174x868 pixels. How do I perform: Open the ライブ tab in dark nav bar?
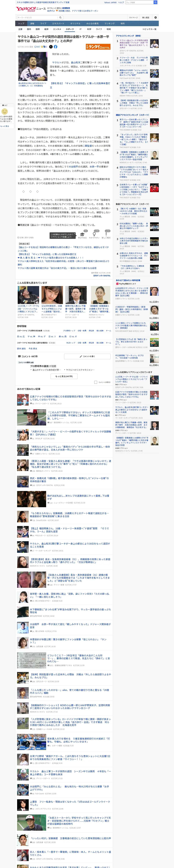tap(43, 24)
